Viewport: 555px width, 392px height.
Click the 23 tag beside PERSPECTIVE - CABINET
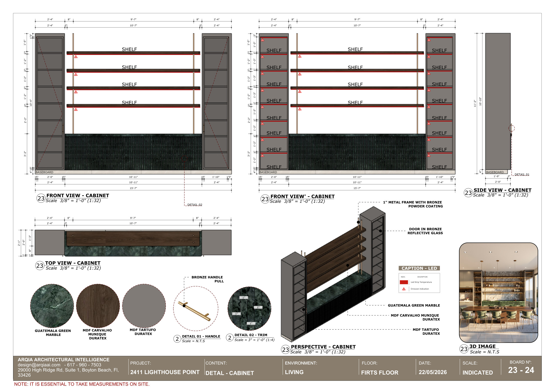coord(285,349)
